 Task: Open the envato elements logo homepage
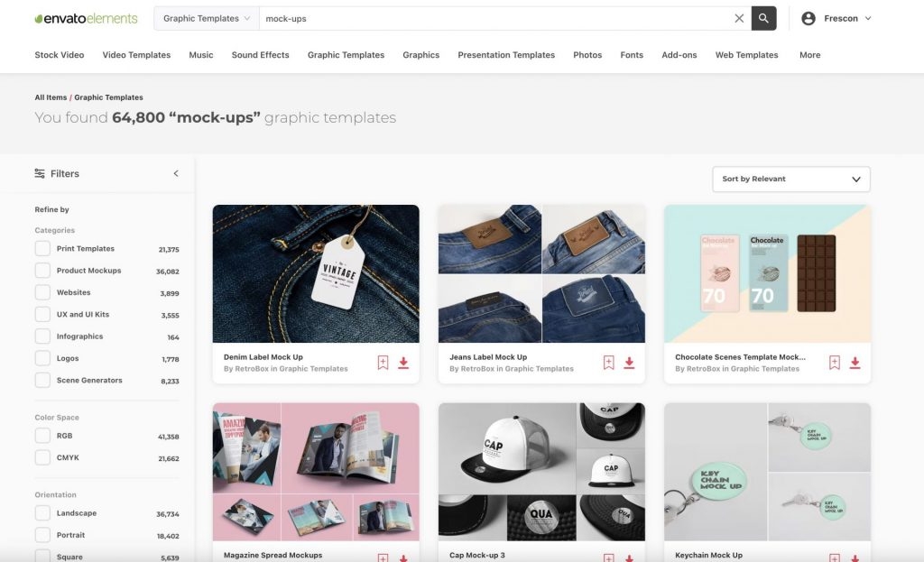[86, 18]
